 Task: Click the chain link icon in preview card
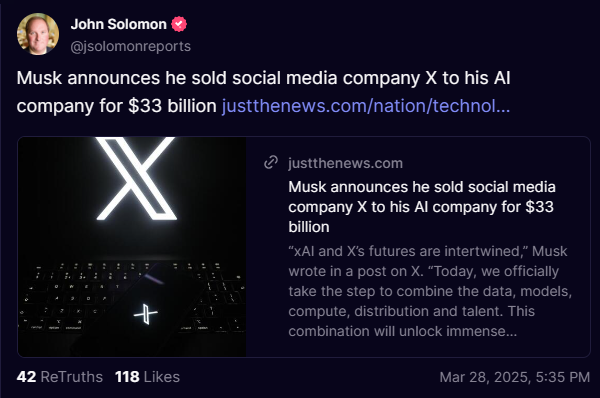271,163
